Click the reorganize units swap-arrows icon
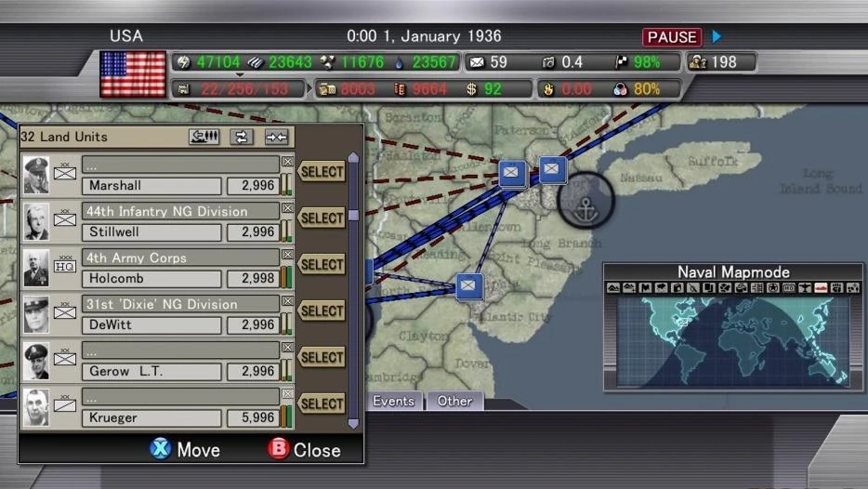868x489 pixels. pos(242,137)
